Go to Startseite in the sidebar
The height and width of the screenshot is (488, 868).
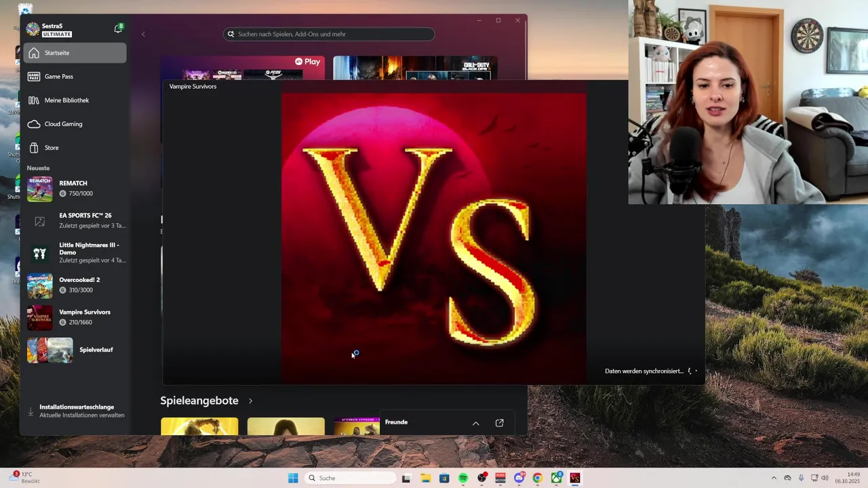[x=75, y=53]
